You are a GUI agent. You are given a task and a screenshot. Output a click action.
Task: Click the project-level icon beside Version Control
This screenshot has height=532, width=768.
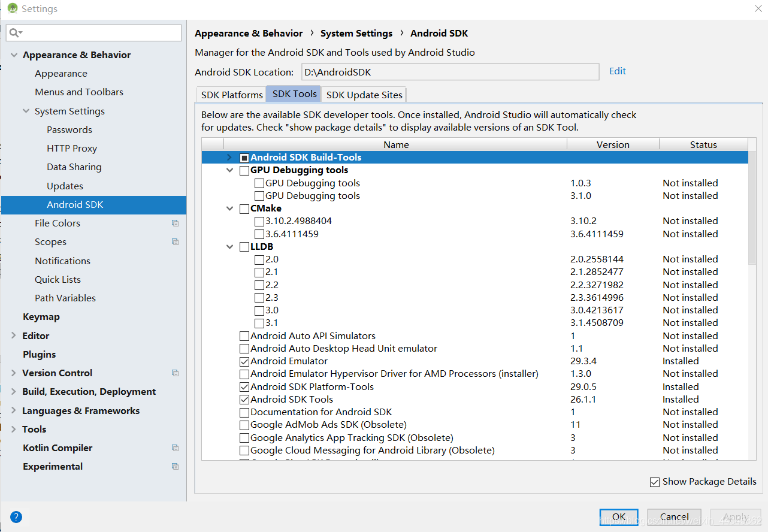pyautogui.click(x=175, y=373)
